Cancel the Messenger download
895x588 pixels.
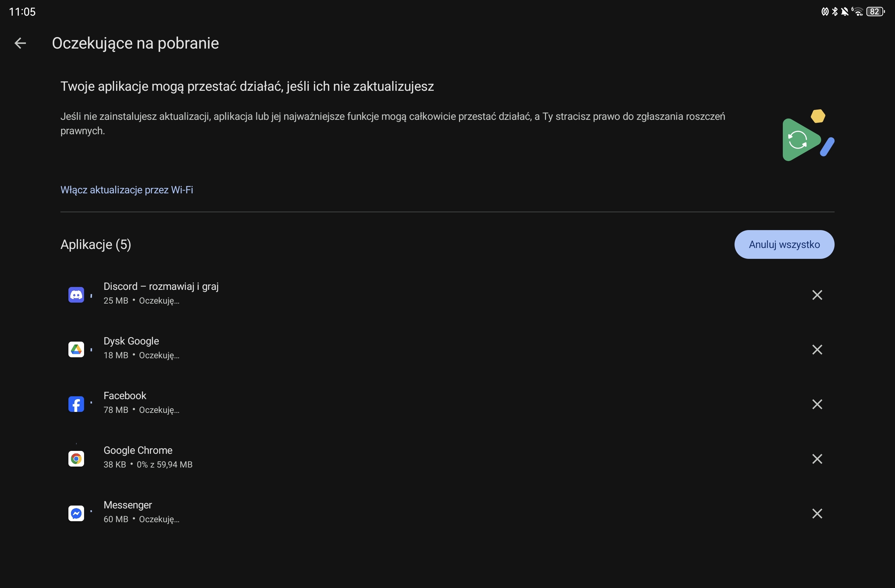817,513
